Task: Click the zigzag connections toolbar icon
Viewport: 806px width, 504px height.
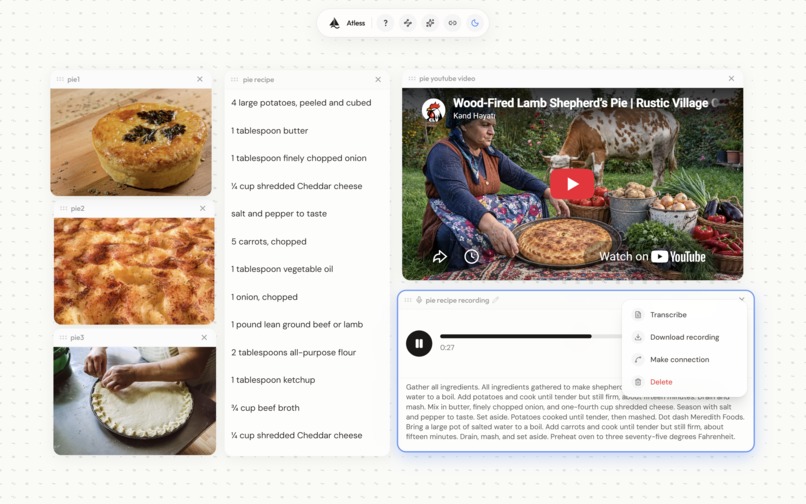Action: click(408, 23)
